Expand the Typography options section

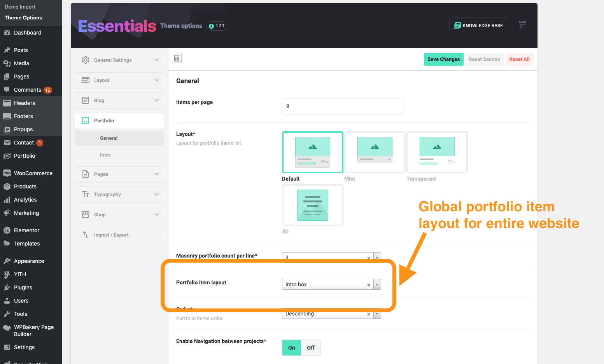coord(119,194)
